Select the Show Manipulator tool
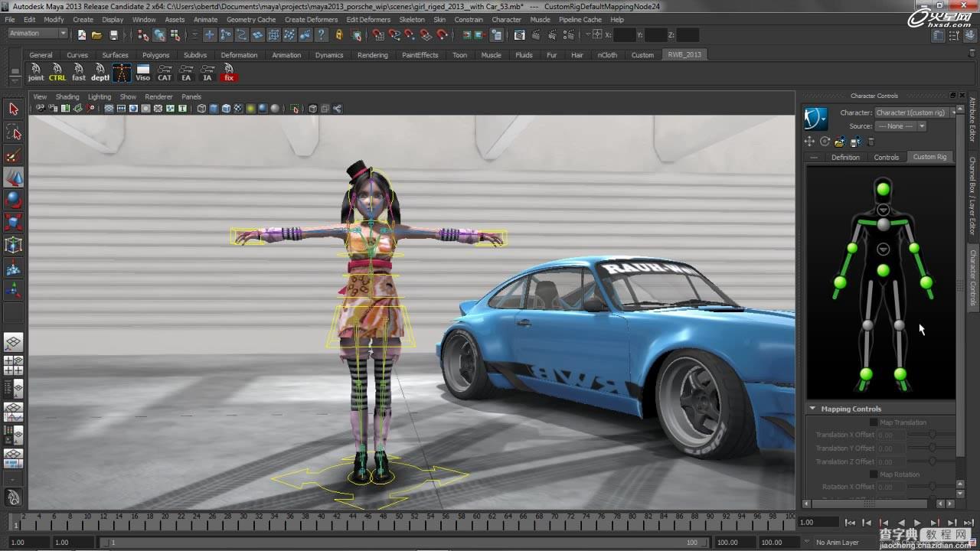The image size is (980, 551). click(x=14, y=291)
